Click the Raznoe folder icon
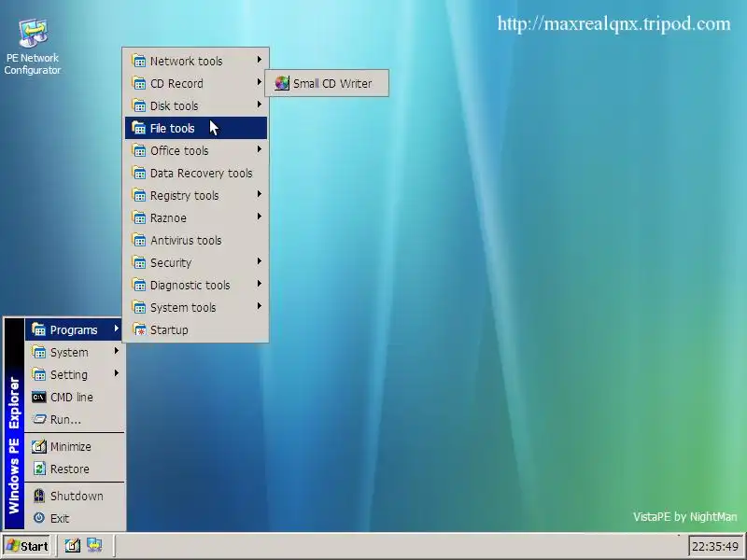The height and width of the screenshot is (560, 747). [138, 217]
